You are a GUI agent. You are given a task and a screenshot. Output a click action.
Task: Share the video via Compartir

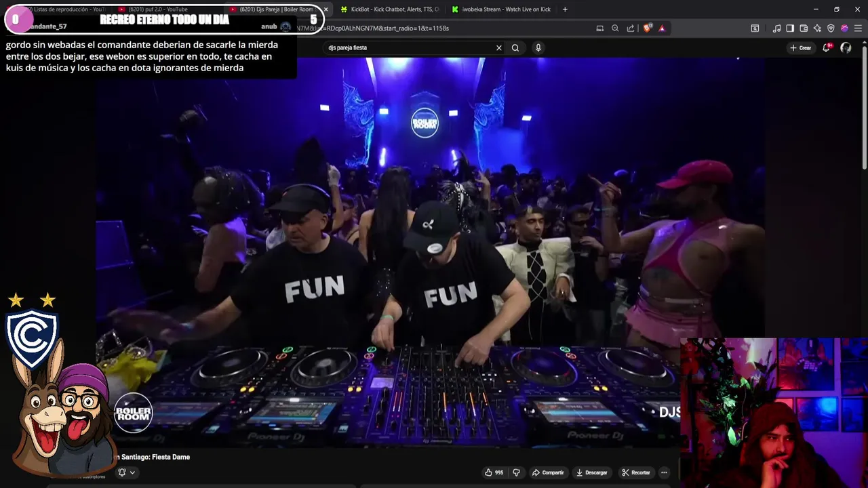click(x=548, y=472)
